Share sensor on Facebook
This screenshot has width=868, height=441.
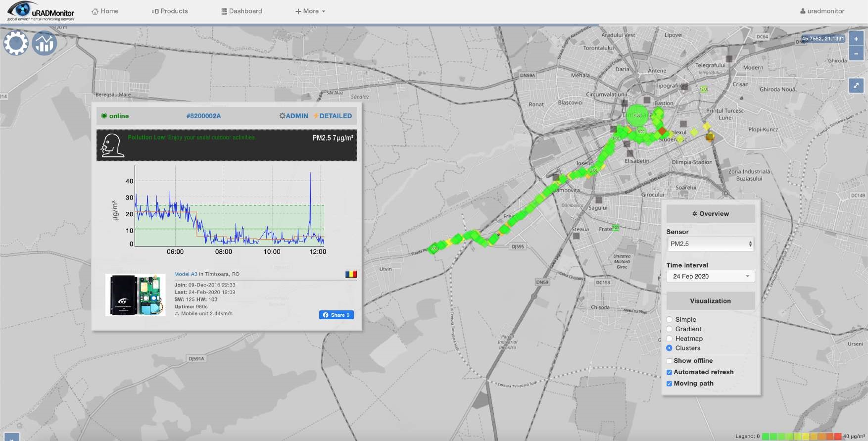click(337, 315)
